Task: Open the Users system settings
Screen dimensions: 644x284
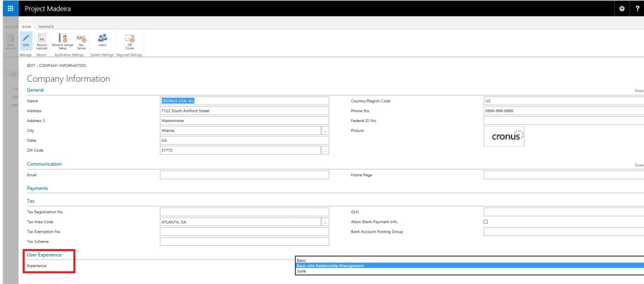Action: (102, 40)
